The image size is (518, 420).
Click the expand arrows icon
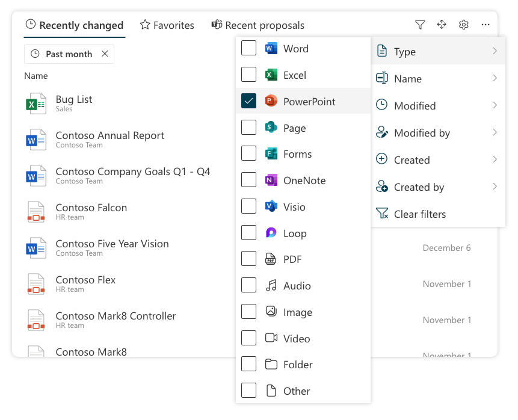pyautogui.click(x=442, y=25)
